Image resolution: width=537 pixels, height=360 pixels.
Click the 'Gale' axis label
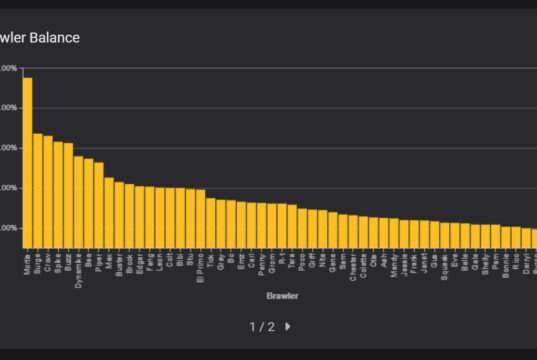pyautogui.click(x=475, y=262)
